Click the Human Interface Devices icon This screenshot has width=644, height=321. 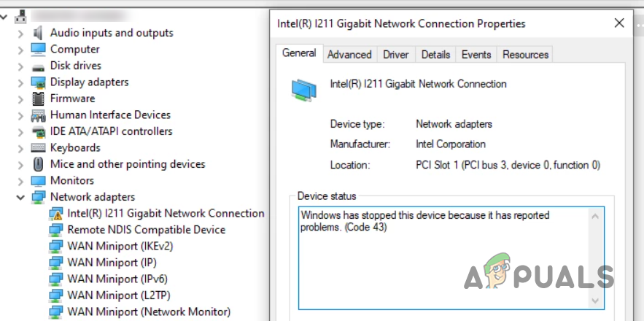[x=38, y=115]
